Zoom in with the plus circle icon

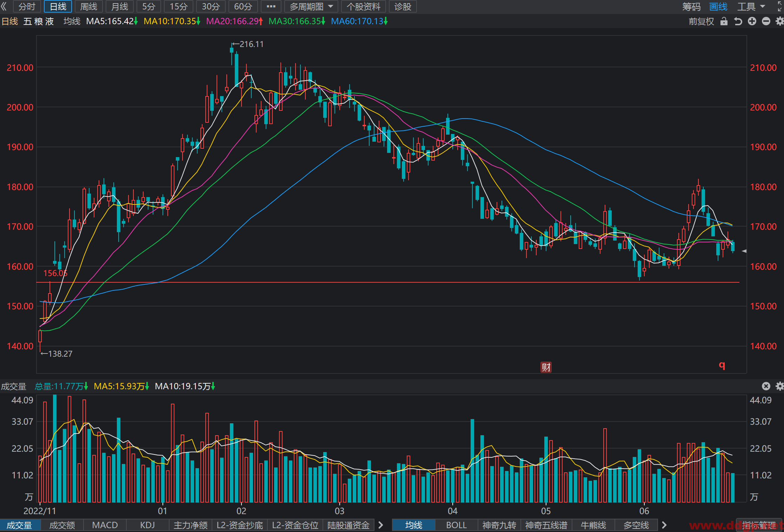pyautogui.click(x=752, y=21)
